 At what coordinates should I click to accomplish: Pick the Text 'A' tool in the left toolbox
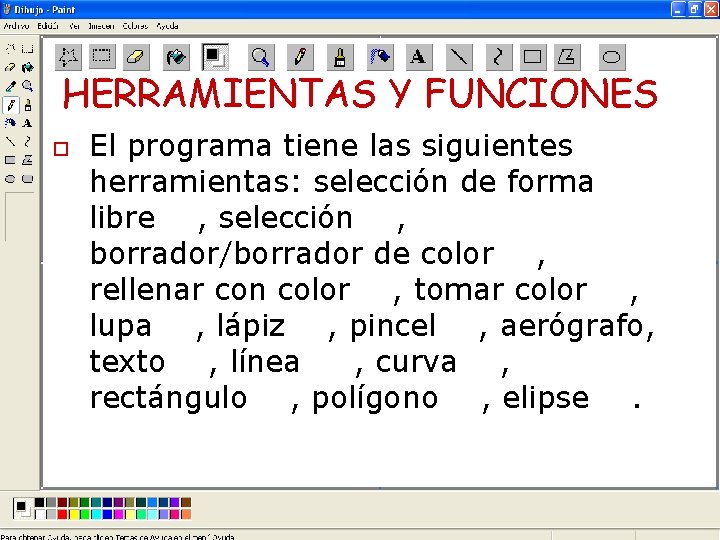point(28,123)
